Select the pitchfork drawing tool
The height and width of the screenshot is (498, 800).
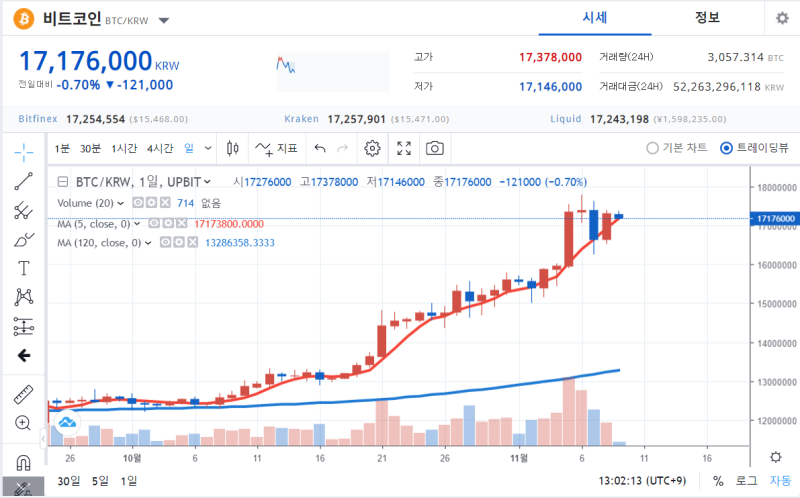pos(23,210)
